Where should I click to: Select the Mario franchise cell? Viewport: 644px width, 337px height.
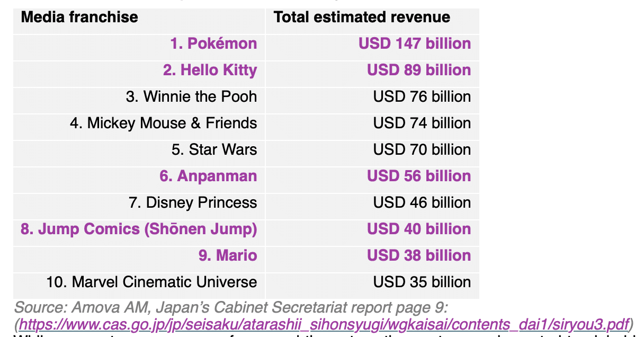(x=228, y=255)
